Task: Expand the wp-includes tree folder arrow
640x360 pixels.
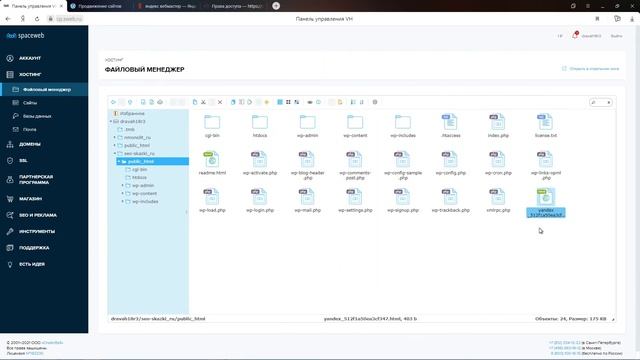Action: click(x=122, y=202)
